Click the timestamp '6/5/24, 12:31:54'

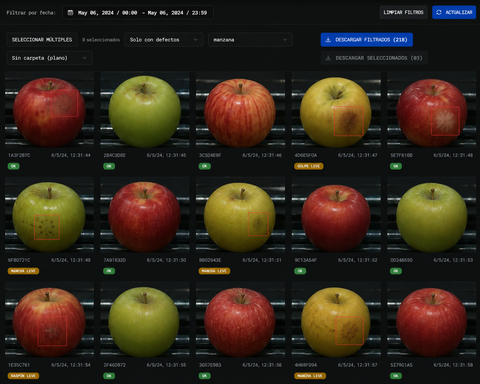[x=71, y=365]
